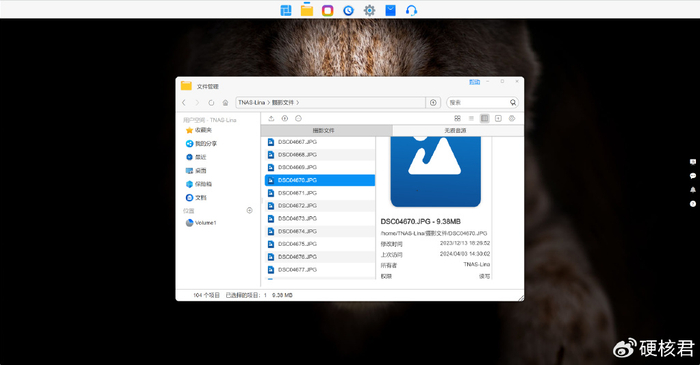The image size is (700, 365).
Task: Click the 9.38 MB selection size in status bar
Action: tap(282, 295)
